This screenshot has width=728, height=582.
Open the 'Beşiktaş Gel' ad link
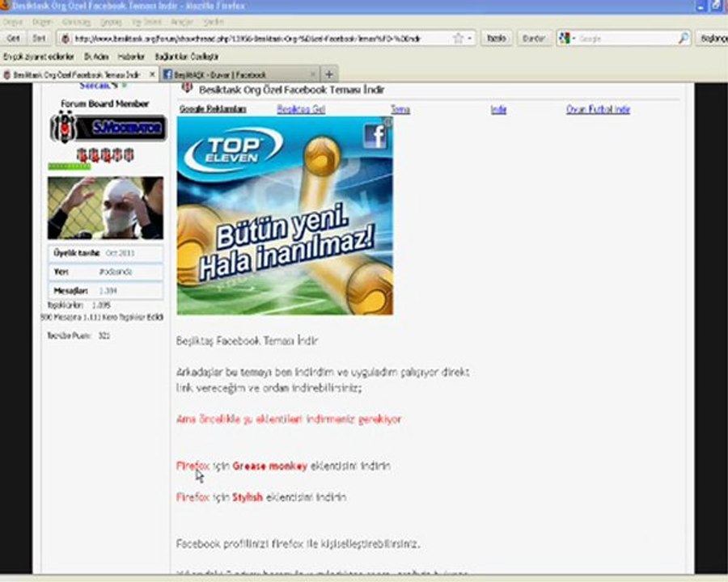click(301, 109)
